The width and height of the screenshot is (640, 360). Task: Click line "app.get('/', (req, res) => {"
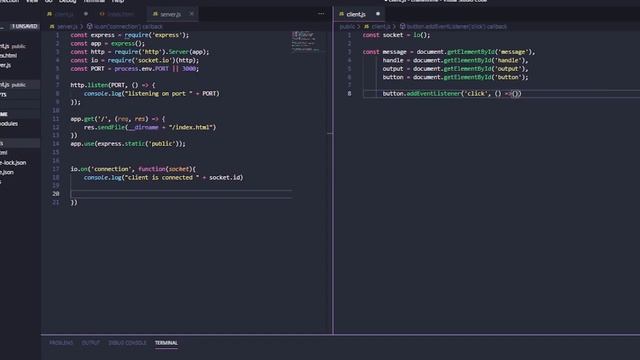pyautogui.click(x=118, y=119)
